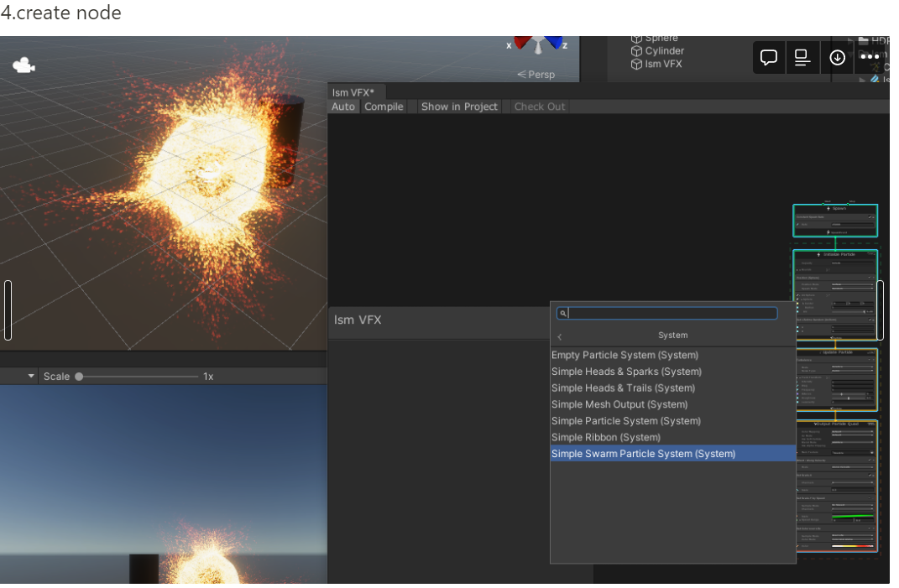Click Show in Project button
Viewport: 899px width, 588px height.
pos(459,107)
